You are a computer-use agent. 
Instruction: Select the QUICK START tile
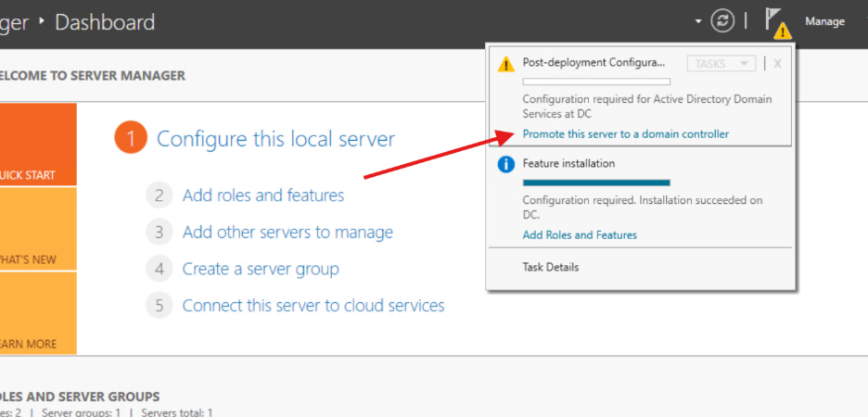[38, 145]
